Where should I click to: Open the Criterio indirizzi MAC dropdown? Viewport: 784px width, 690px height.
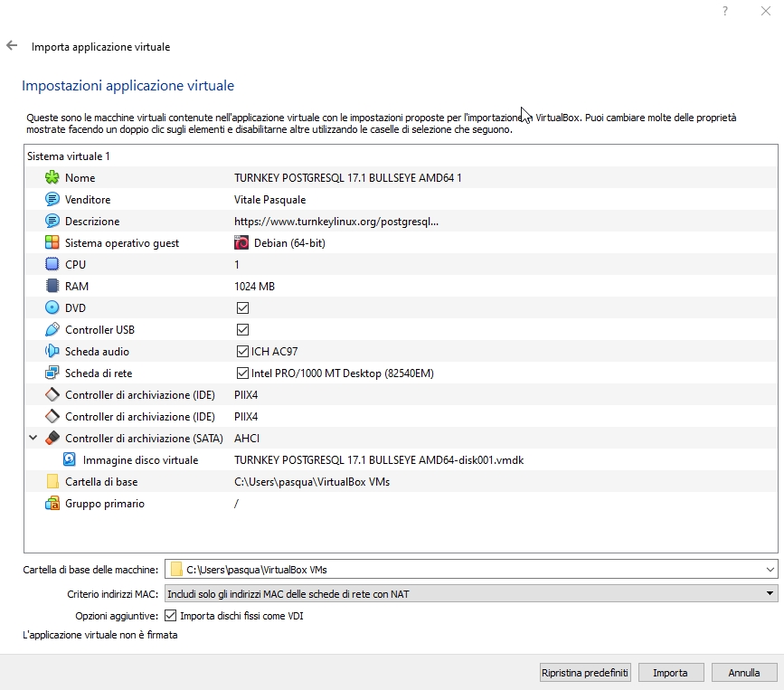pyautogui.click(x=770, y=593)
